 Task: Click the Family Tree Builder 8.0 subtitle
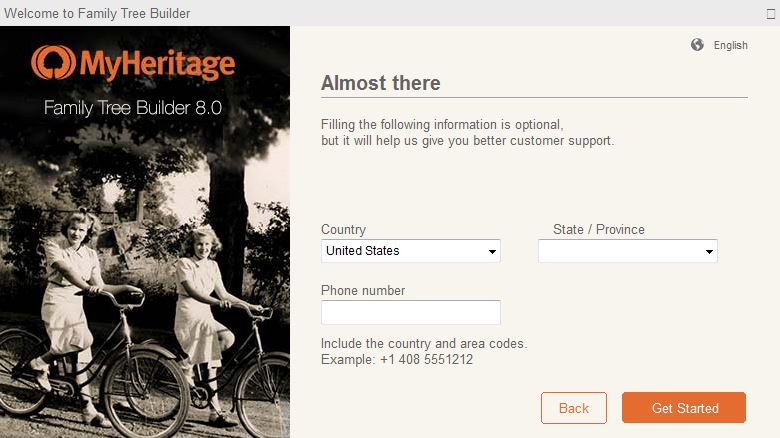coord(132,108)
